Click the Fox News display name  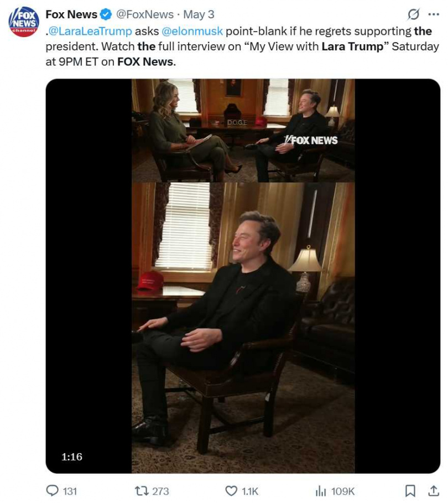[71, 14]
